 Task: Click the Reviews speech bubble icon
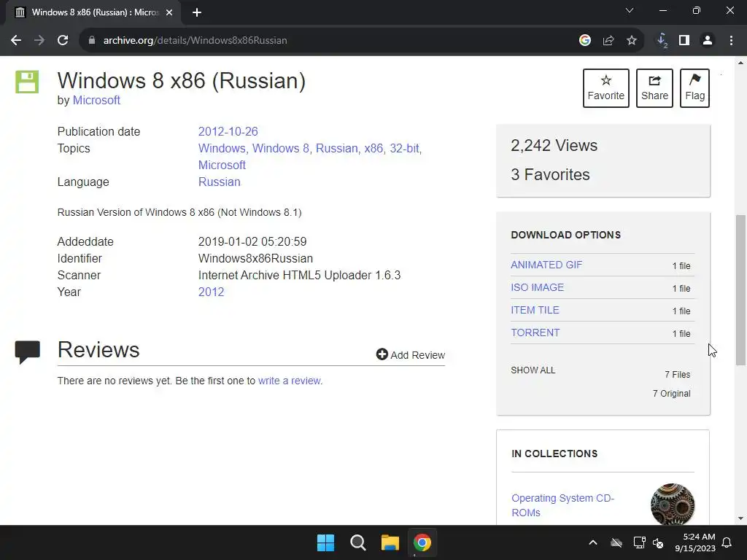(x=27, y=352)
